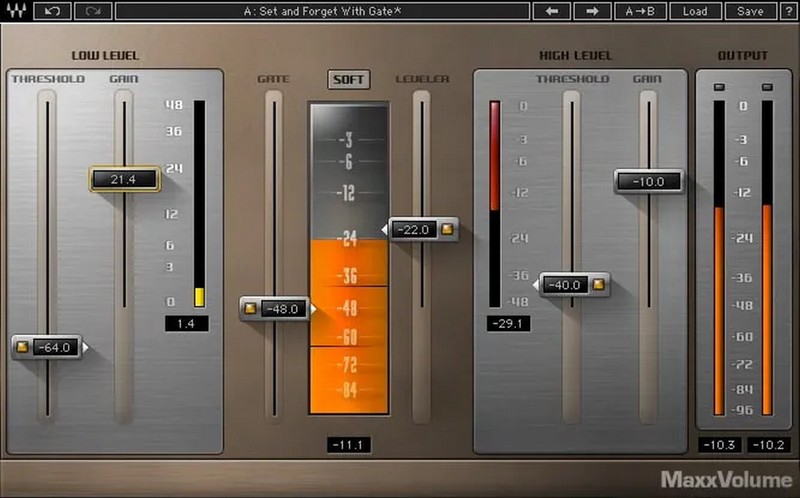Toggle the High Level threshold on/off button
This screenshot has height=498, width=800.
coord(598,284)
